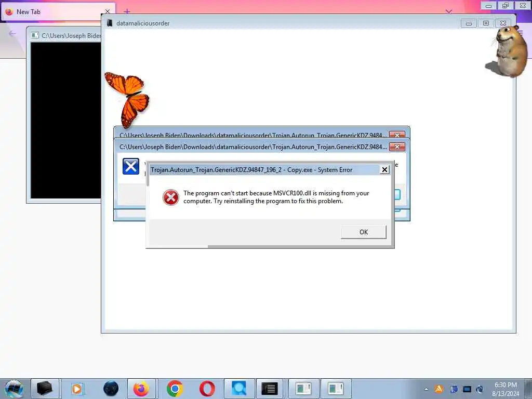Click the MSVCR100.dll missing message text
Viewport: 532px width, 399px height.
pyautogui.click(x=276, y=197)
